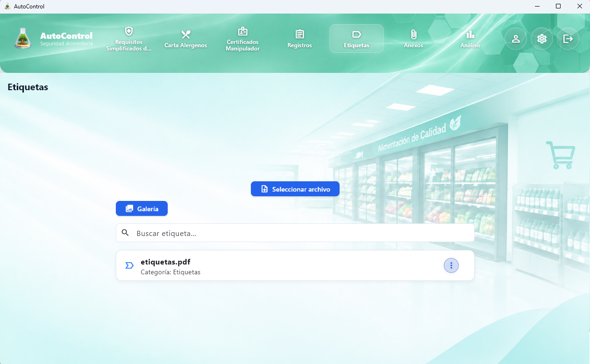Go to Certificados Manipulador tab
590x364 pixels.
click(243, 38)
